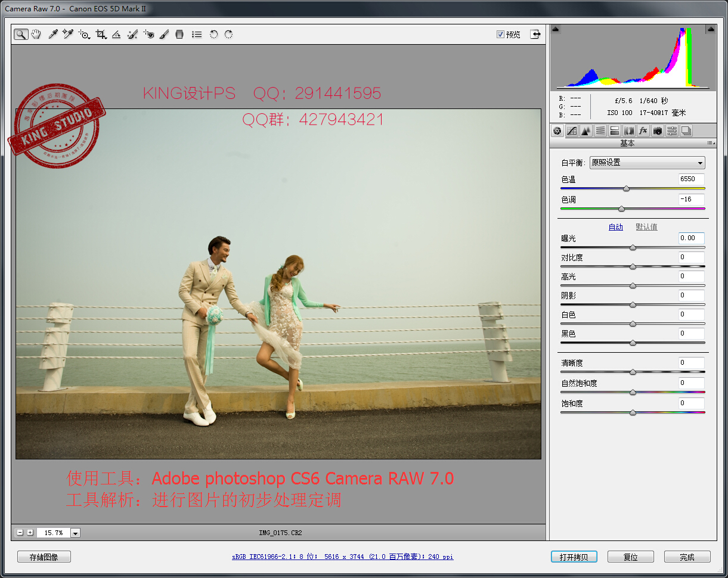Screen dimensions: 728x578
Task: Click the 打开拷贝 open copy button
Action: point(574,557)
